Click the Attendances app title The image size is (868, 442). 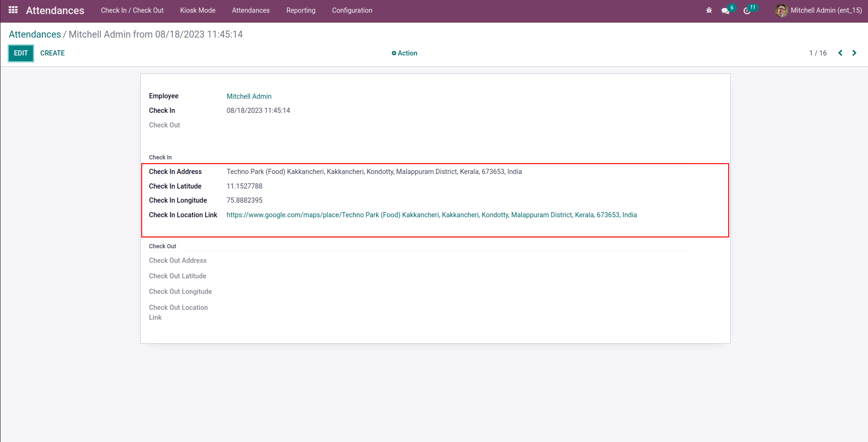(x=55, y=10)
